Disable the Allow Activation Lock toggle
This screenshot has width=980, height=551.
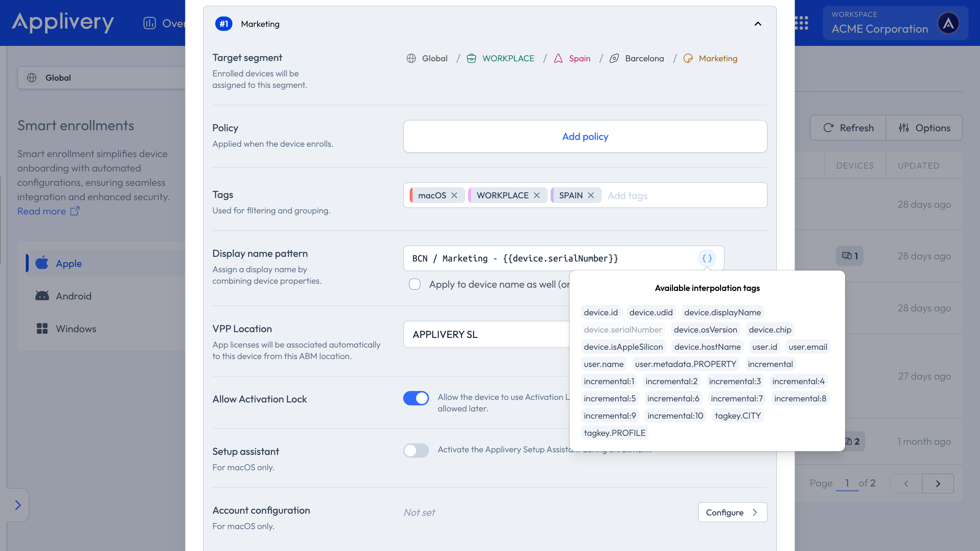click(x=416, y=399)
